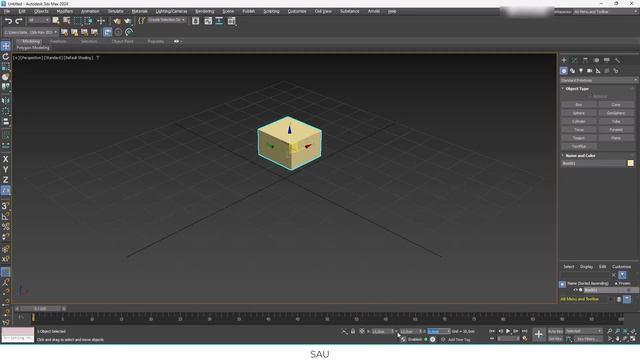The width and height of the screenshot is (640, 360).
Task: Open the Motion tab of the command panel
Action: pos(596,60)
